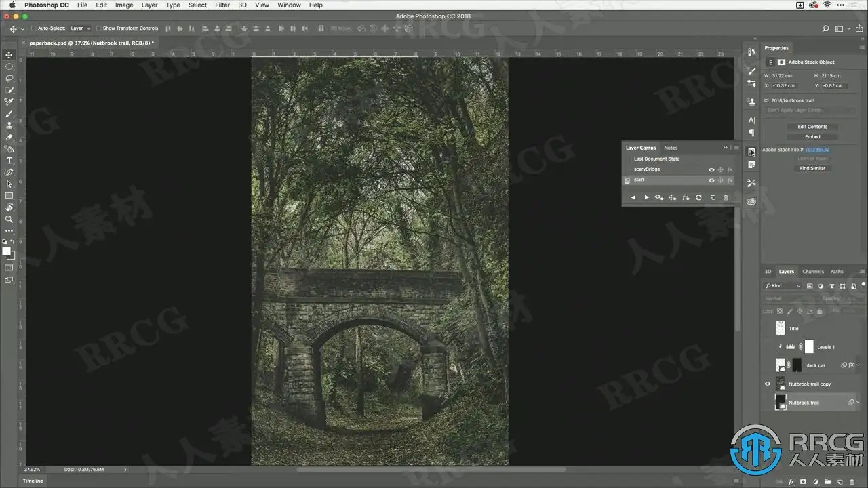868x488 pixels.
Task: Delete the selected layer comp
Action: tap(726, 197)
